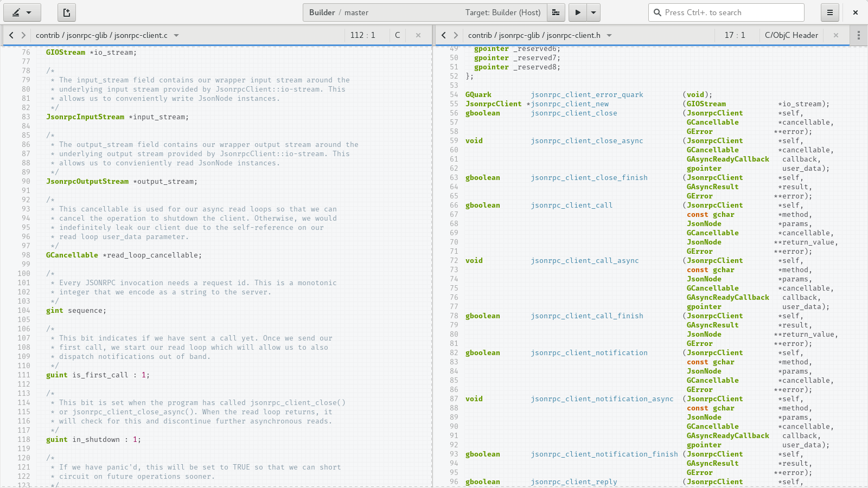868x488 pixels.
Task: Focus the 'Press Ctrl+. to search' field
Action: click(726, 12)
